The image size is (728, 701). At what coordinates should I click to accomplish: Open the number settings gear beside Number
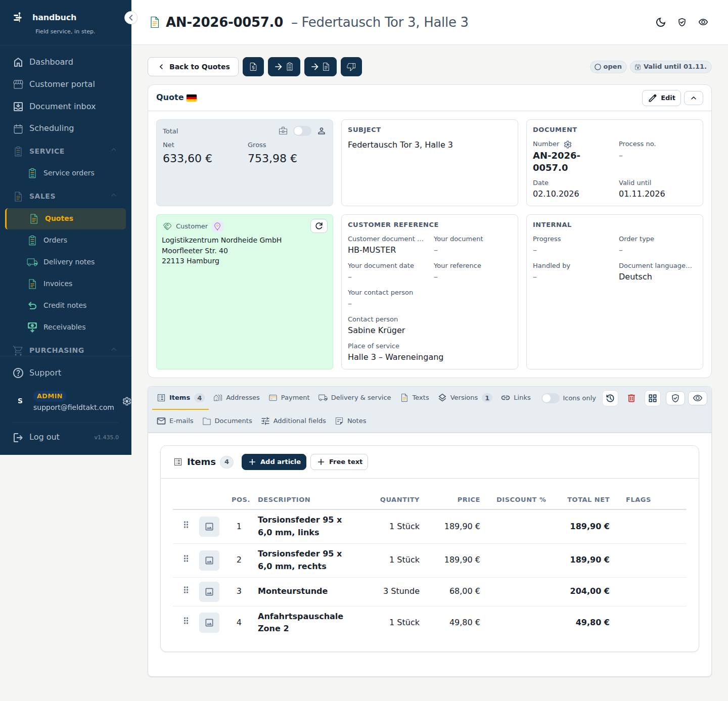[x=568, y=144]
